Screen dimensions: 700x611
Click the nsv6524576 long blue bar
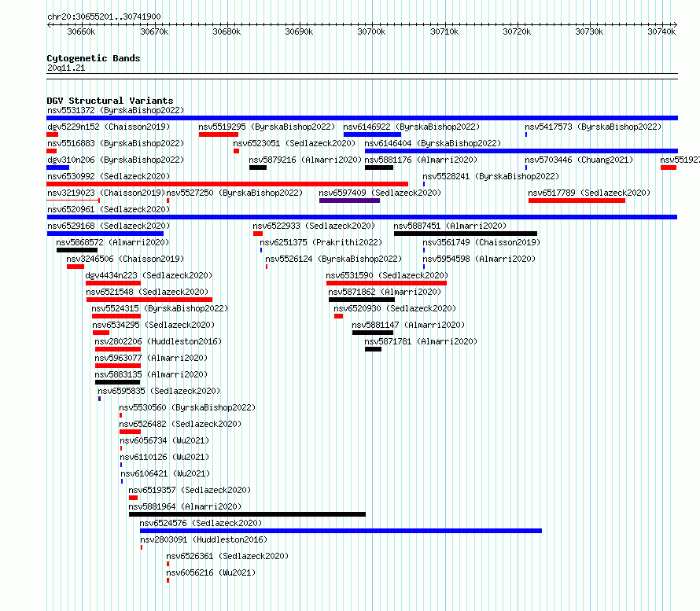click(341, 531)
